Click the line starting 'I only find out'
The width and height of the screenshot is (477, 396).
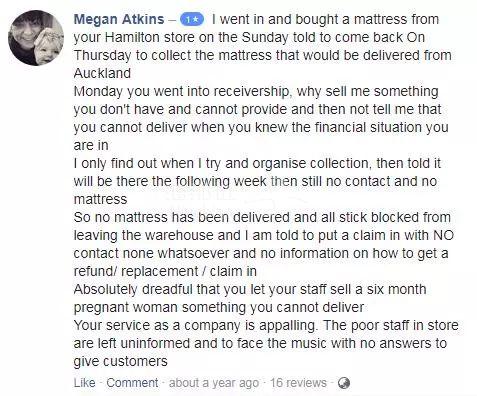(x=257, y=164)
